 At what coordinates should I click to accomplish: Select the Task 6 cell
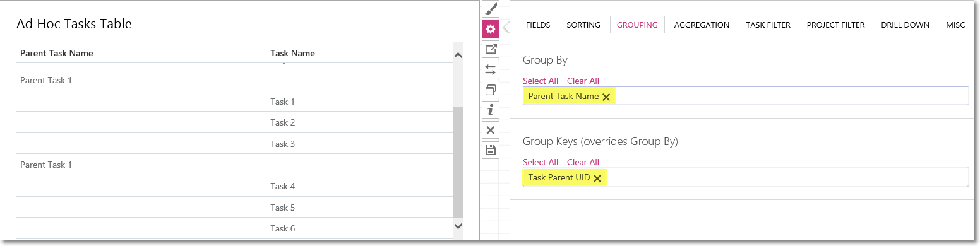pyautogui.click(x=283, y=228)
